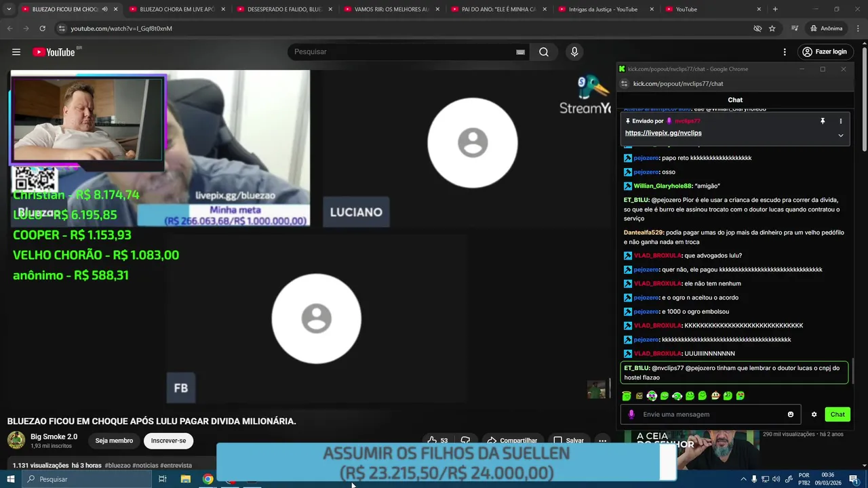Open the YouTube hamburger guide menu
868x488 pixels.
[16, 52]
